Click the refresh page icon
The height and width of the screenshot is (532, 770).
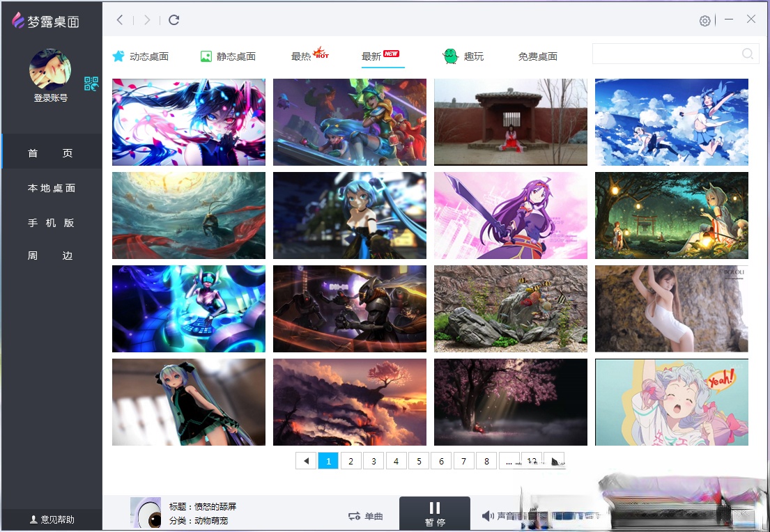(x=174, y=20)
